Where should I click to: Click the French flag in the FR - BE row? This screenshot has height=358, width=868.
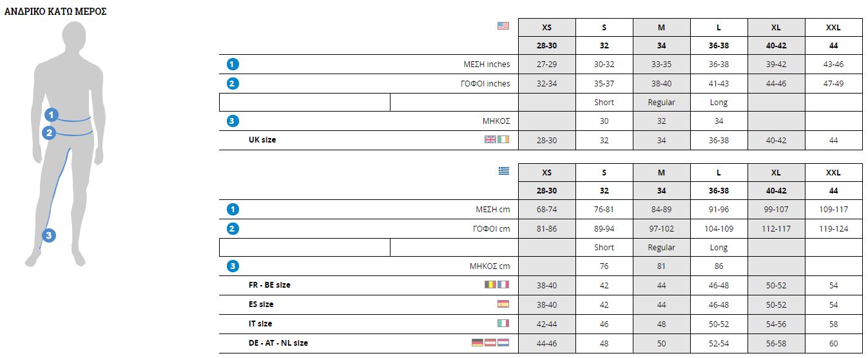click(503, 284)
